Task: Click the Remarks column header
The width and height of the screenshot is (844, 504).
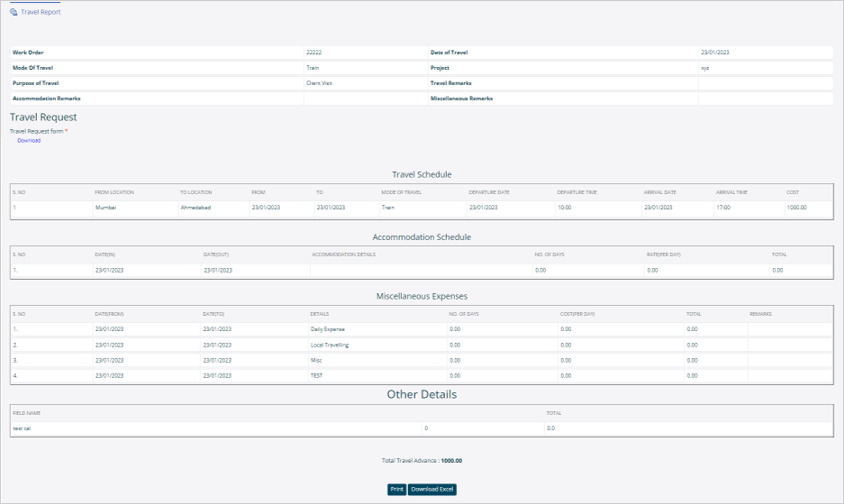Action: point(760,314)
